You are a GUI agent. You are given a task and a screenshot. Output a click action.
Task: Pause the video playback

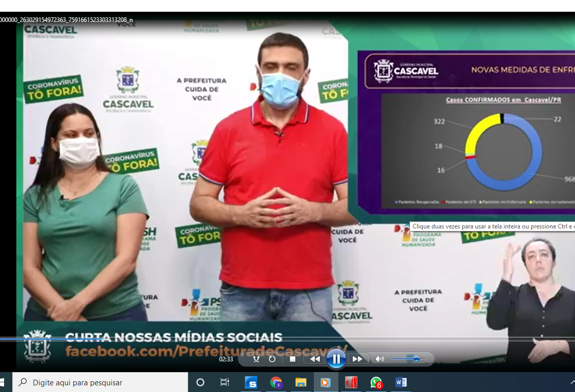336,359
